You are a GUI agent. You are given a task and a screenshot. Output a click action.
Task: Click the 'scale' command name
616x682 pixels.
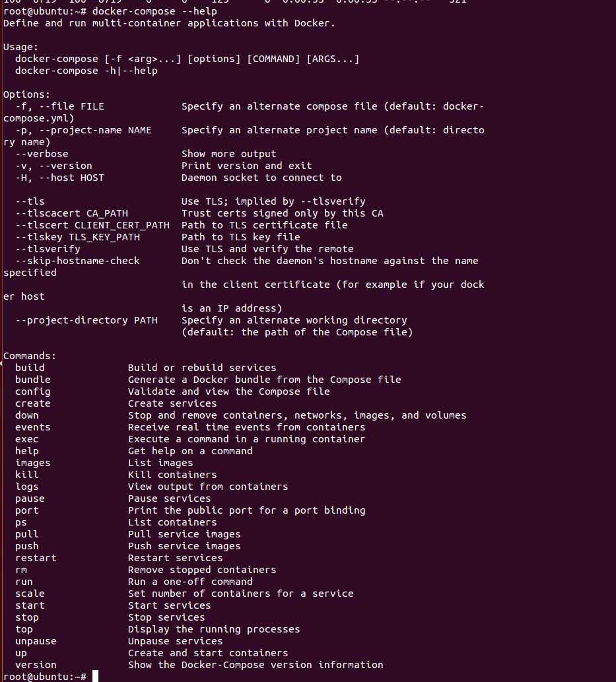[x=30, y=594]
